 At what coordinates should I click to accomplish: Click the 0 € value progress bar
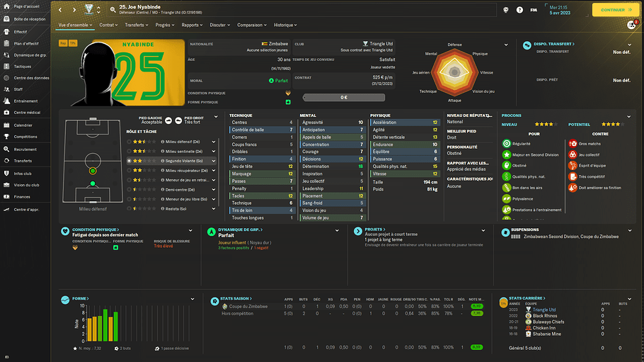[x=344, y=98]
